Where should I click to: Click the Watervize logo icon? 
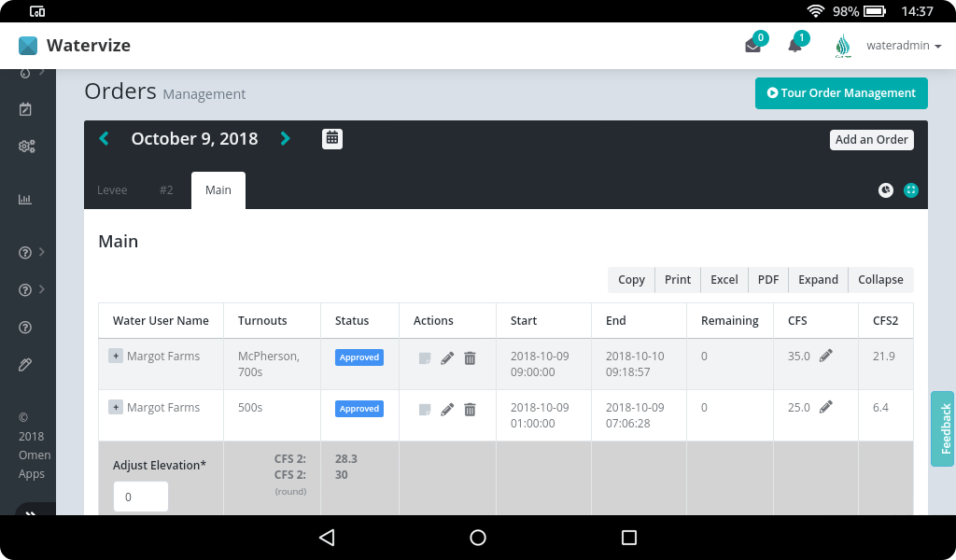(28, 46)
